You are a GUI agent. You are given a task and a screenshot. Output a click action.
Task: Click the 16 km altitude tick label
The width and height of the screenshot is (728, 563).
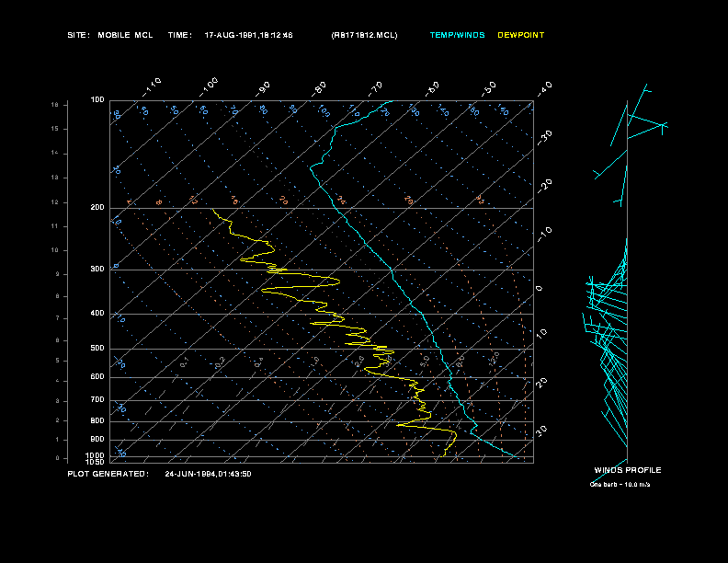(55, 105)
